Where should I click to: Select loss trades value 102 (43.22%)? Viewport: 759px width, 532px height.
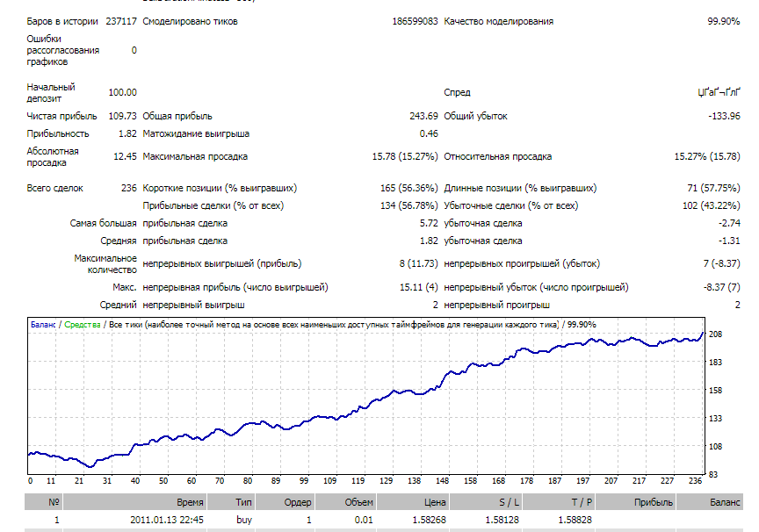pyautogui.click(x=712, y=206)
